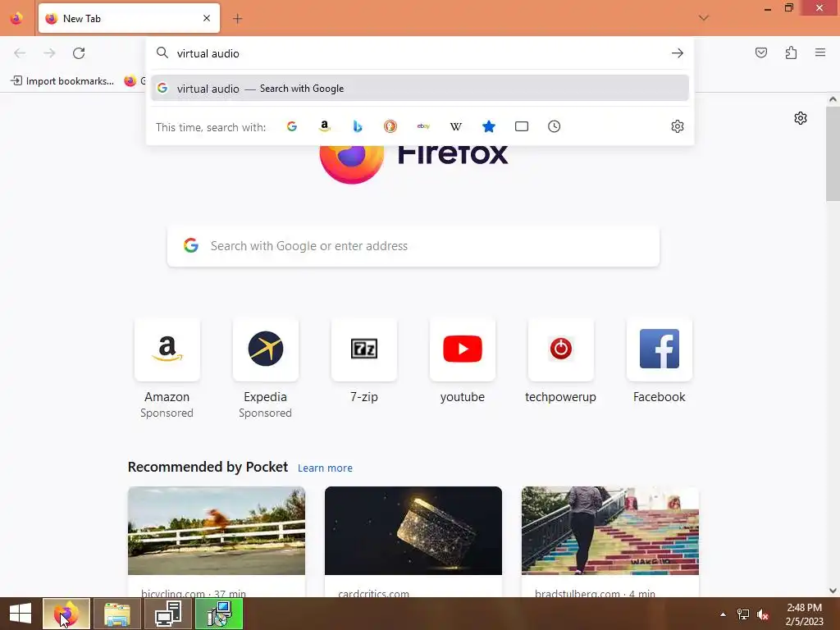Show hidden system tray icons
840x630 pixels.
[723, 614]
